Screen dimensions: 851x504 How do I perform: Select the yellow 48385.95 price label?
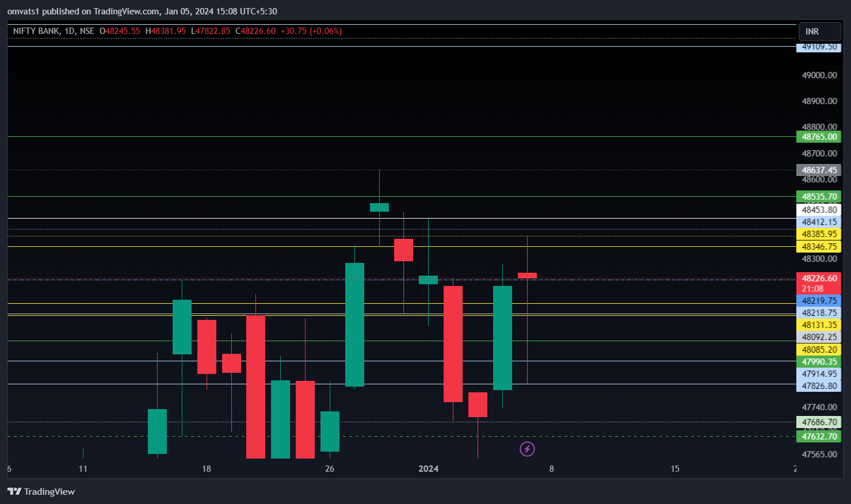819,234
